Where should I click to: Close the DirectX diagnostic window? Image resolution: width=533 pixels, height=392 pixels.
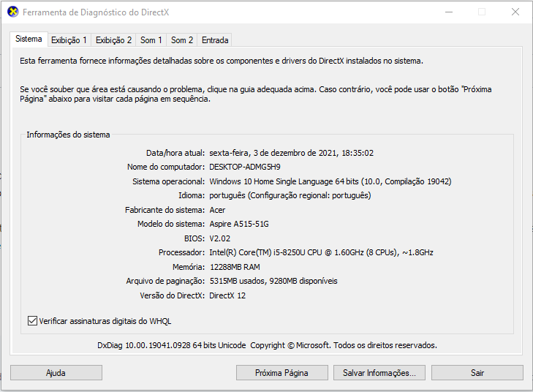(x=515, y=12)
